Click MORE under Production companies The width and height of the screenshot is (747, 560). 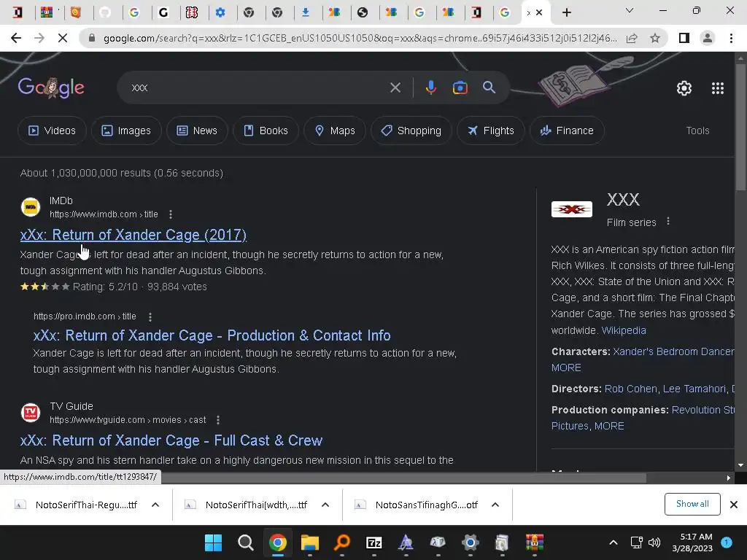(609, 426)
